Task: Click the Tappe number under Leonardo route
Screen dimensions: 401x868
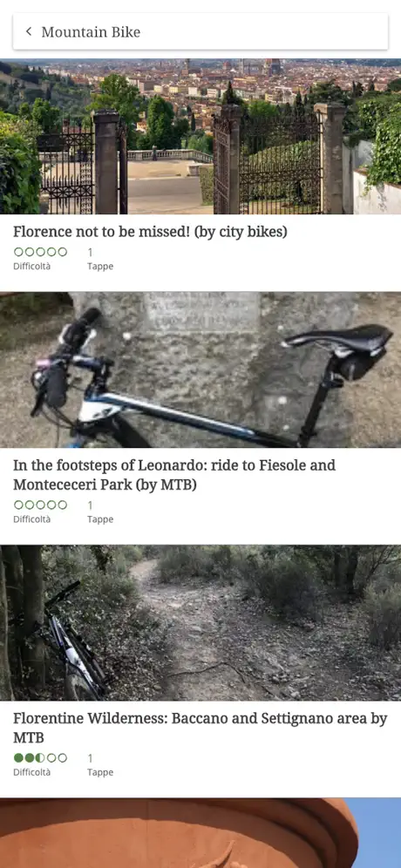Action: (91, 505)
